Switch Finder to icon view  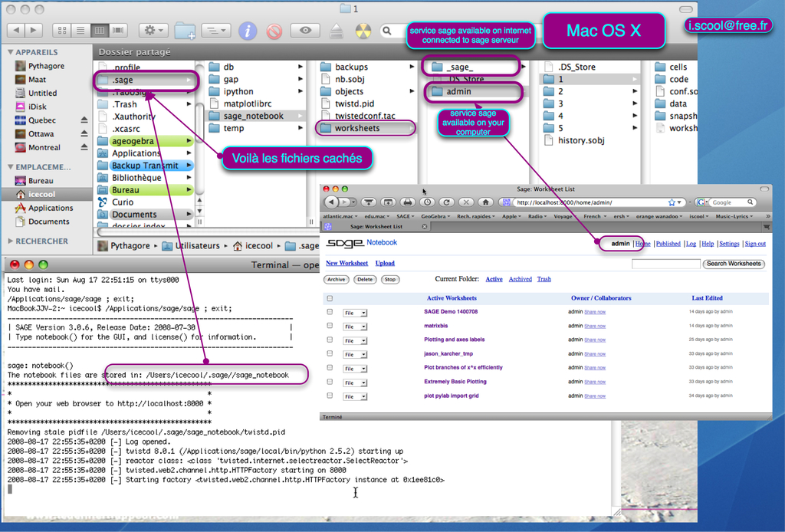(x=62, y=31)
